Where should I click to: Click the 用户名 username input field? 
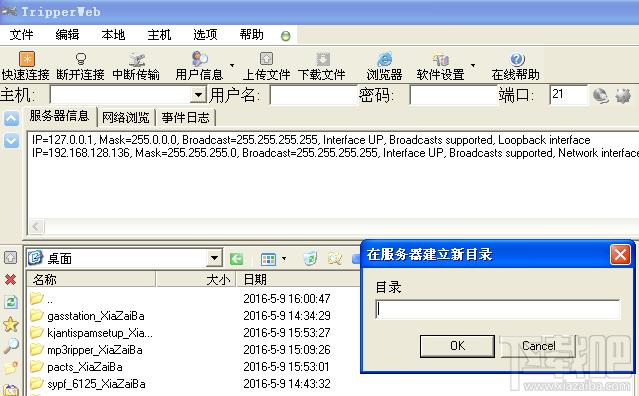(313, 95)
